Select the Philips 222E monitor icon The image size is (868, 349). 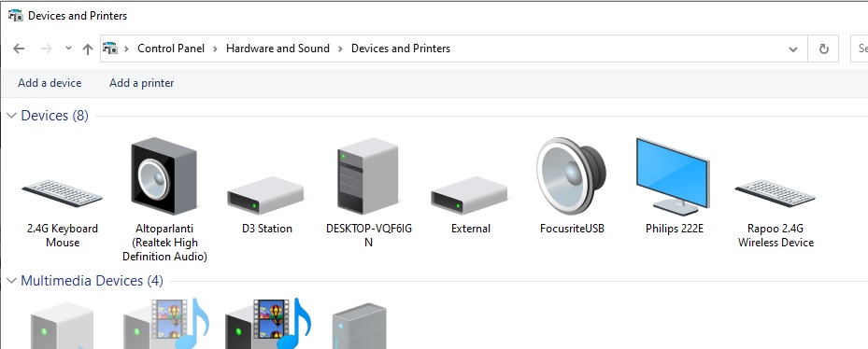pos(673,175)
